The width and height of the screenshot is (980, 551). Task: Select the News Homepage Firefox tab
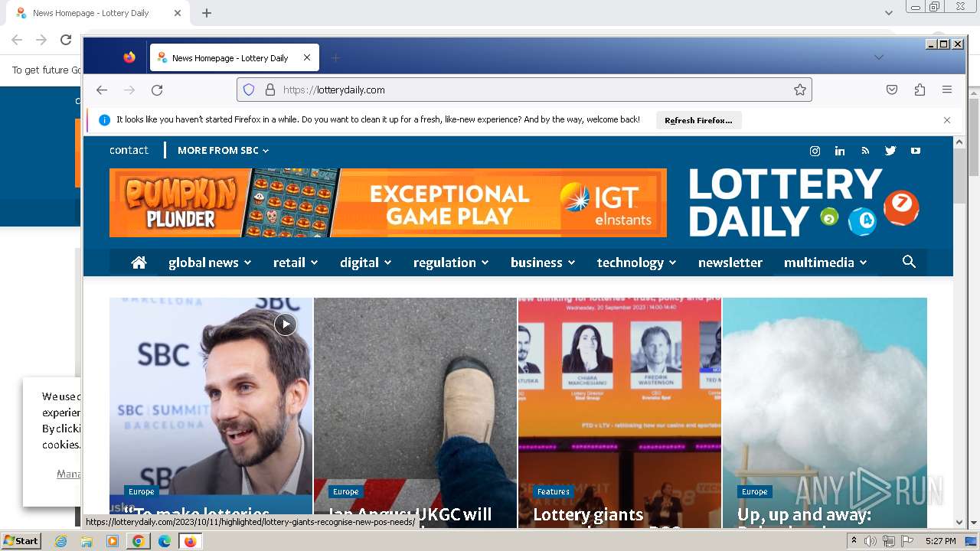[x=234, y=57]
